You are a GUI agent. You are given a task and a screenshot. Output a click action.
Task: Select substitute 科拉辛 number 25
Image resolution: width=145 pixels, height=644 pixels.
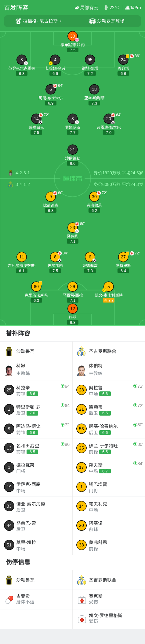tap(9, 390)
